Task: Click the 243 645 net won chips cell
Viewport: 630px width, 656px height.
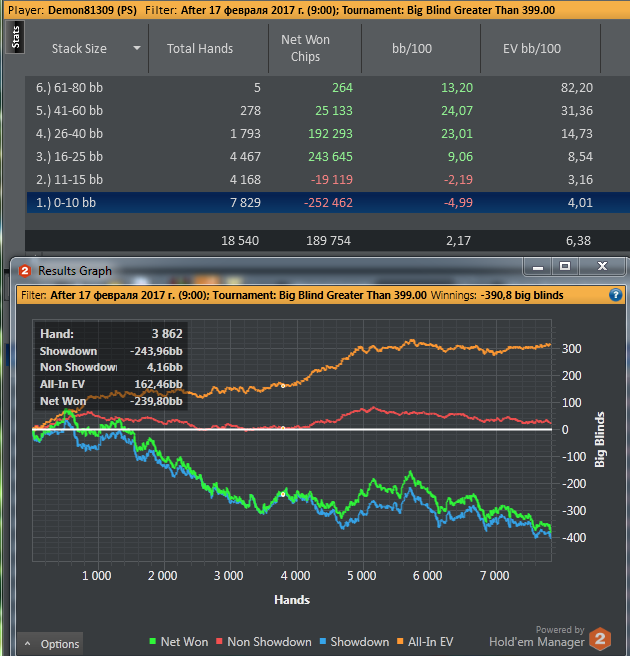Action: click(x=330, y=156)
